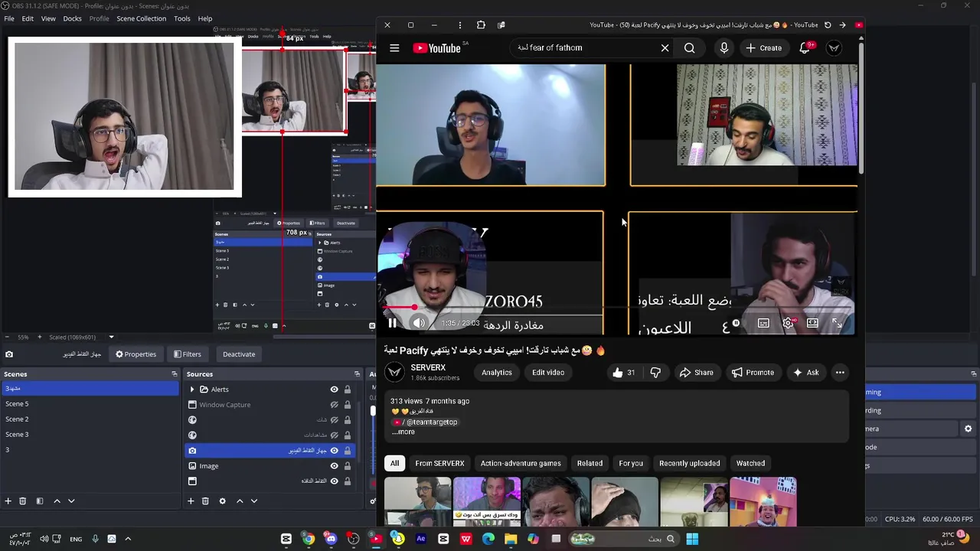Select the 'From SERVERX' filter chip
980x551 pixels.
[x=439, y=463]
